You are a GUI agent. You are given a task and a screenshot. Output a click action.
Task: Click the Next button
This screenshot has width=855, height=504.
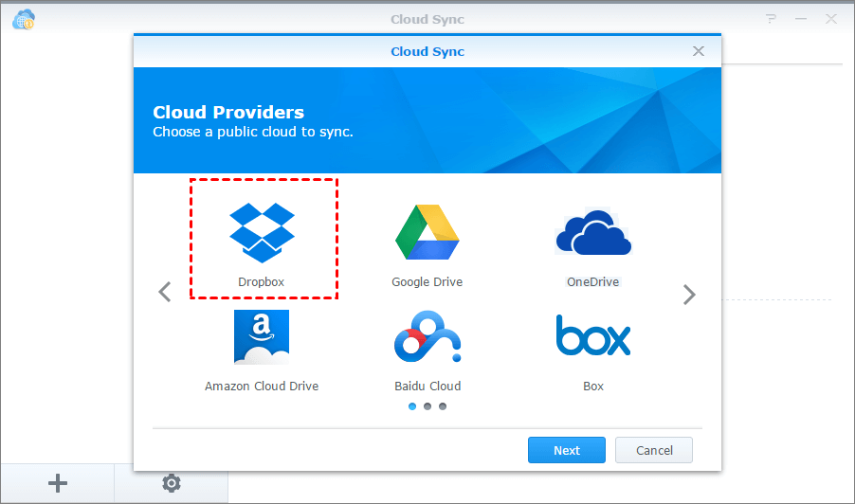click(x=567, y=450)
